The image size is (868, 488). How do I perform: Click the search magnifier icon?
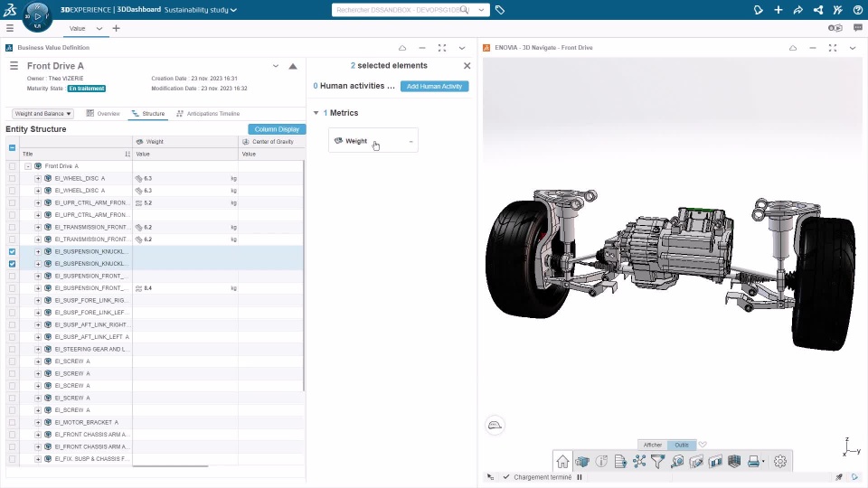click(465, 10)
